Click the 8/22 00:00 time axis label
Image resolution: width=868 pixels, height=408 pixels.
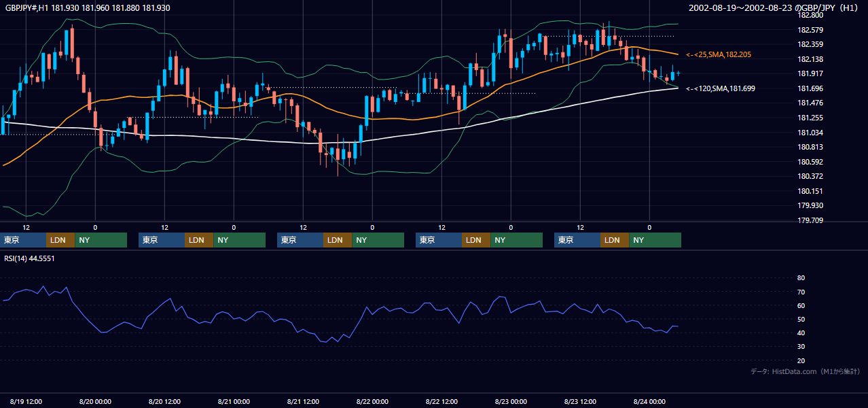pos(373,401)
